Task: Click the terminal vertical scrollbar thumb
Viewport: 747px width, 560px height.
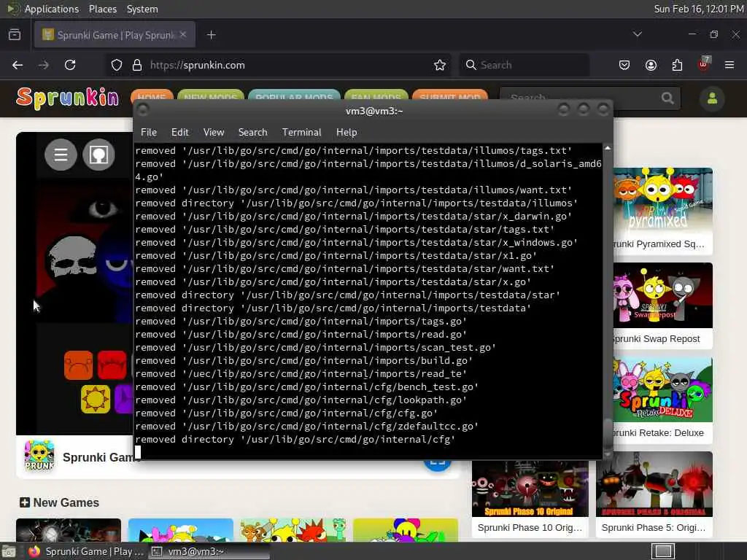Action: tap(608, 435)
